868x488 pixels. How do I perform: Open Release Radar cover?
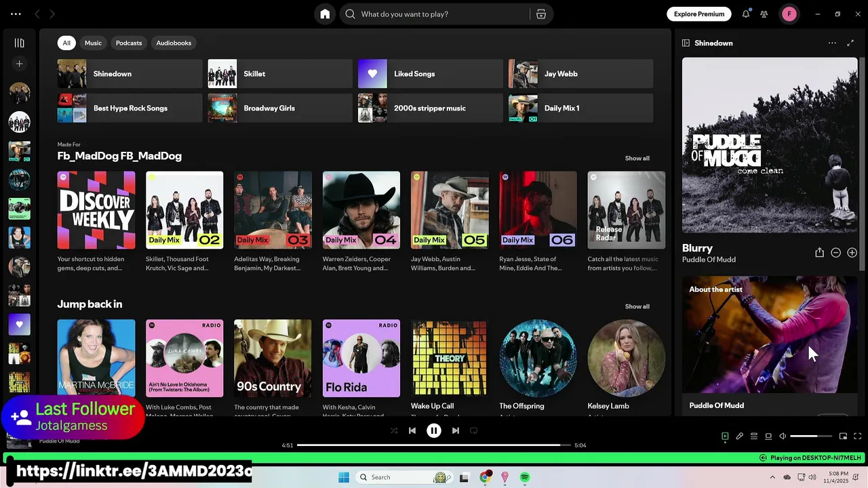click(627, 210)
